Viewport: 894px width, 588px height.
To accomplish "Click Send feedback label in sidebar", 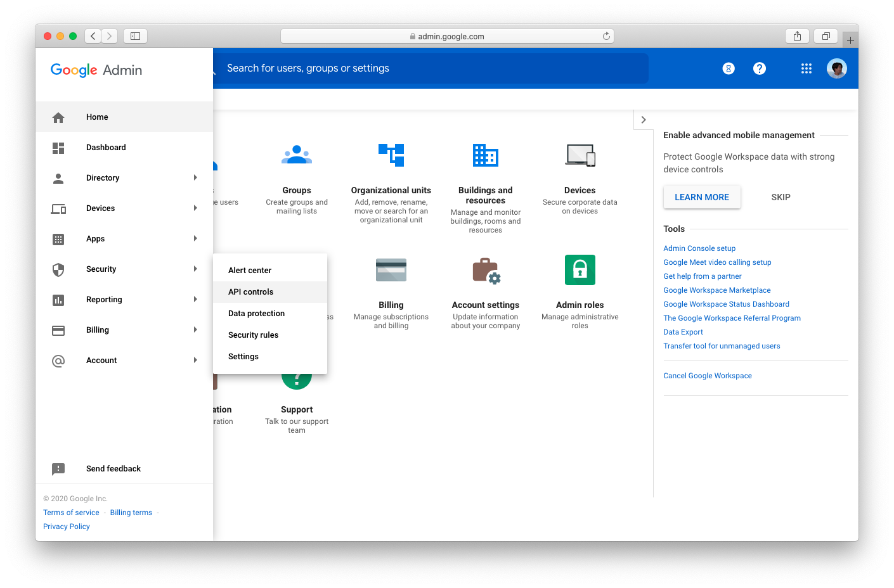I will click(x=113, y=469).
